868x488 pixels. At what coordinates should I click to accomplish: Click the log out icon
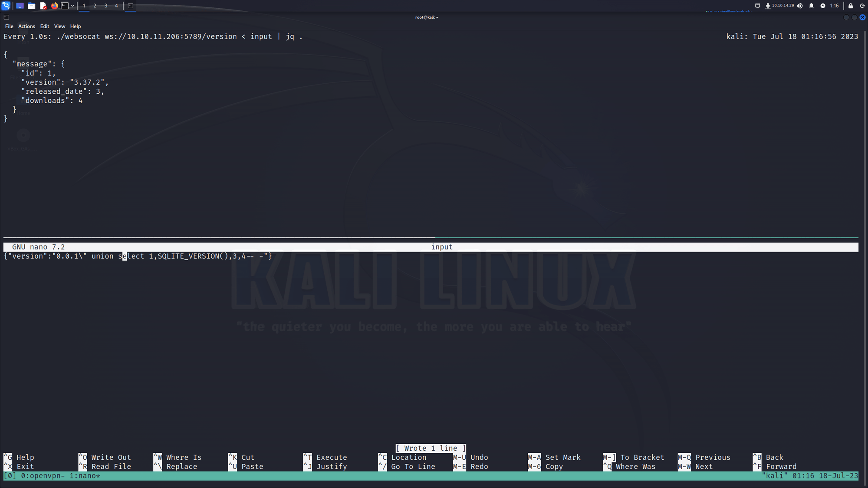pyautogui.click(x=862, y=6)
